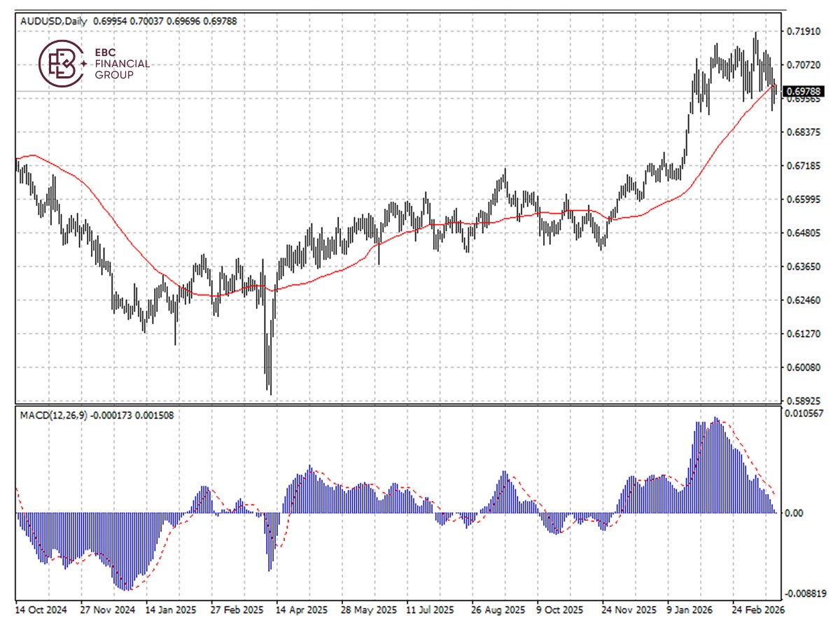Click the April 2025 lowest price candle

pyautogui.click(x=269, y=378)
